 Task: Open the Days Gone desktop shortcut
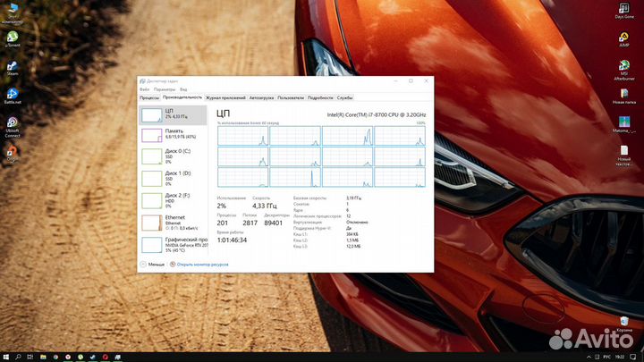[623, 10]
